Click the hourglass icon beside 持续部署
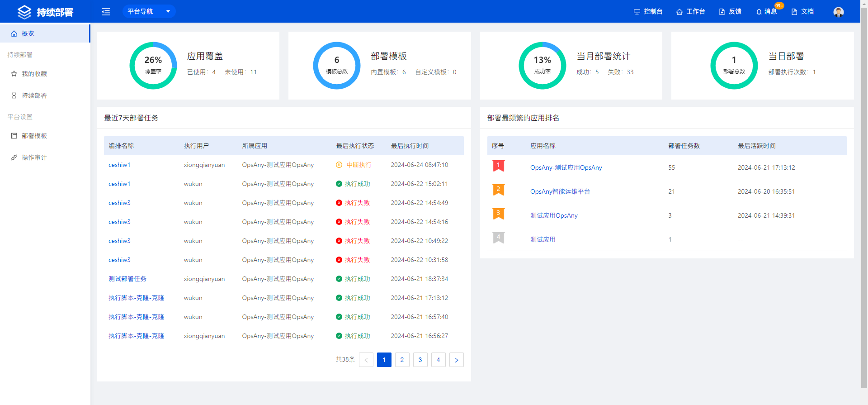868x405 pixels. point(14,95)
